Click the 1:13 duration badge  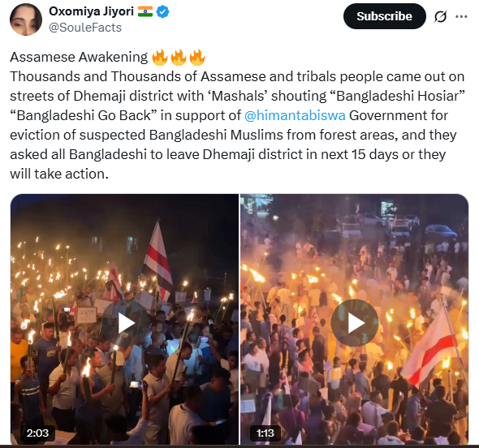pos(265,433)
